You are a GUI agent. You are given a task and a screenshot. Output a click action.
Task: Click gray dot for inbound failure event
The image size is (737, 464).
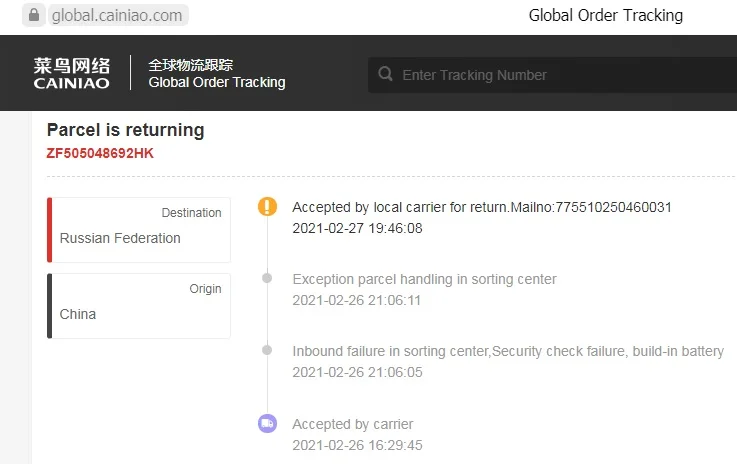pyautogui.click(x=267, y=350)
